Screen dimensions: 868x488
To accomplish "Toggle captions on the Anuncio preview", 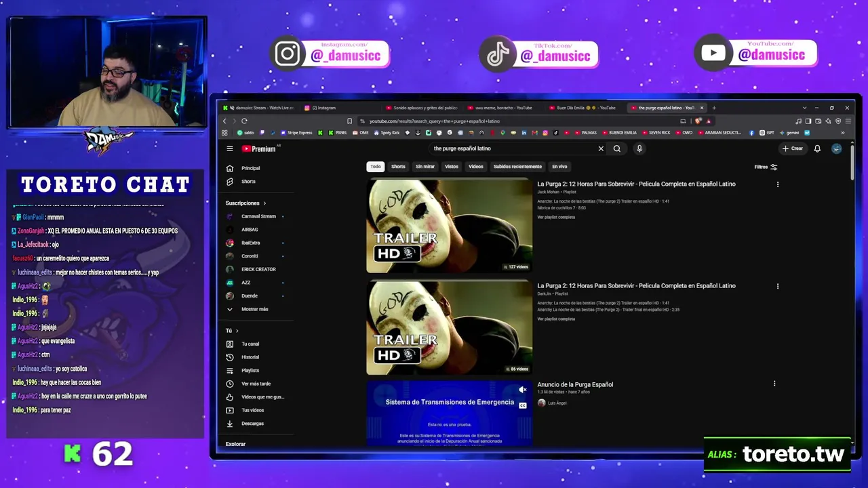I will click(x=522, y=405).
